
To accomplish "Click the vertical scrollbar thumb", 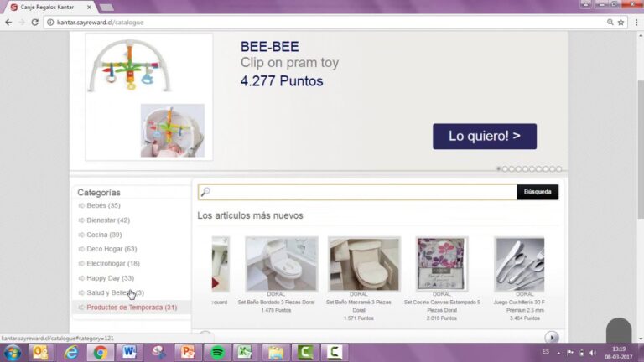I will (x=641, y=150).
